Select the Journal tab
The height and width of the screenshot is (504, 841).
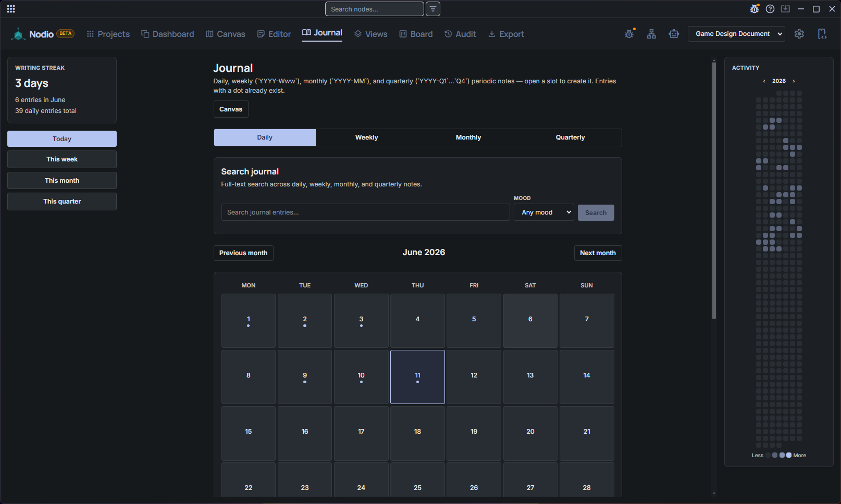click(x=322, y=33)
